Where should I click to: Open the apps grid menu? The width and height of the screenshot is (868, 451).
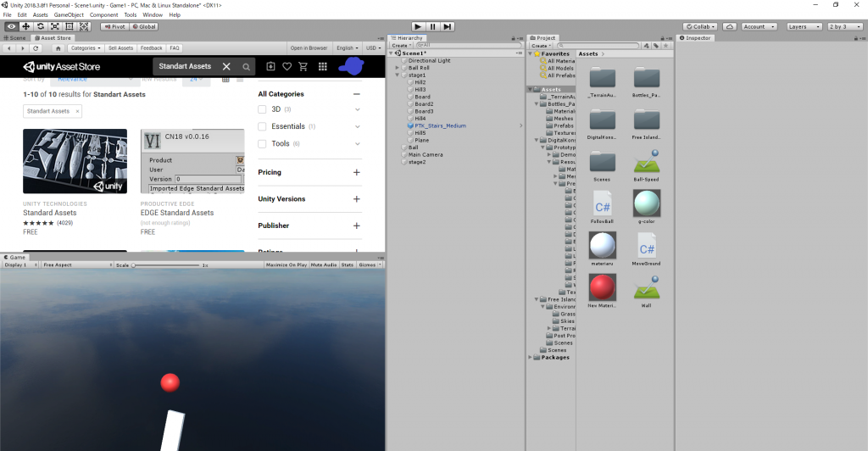point(323,66)
